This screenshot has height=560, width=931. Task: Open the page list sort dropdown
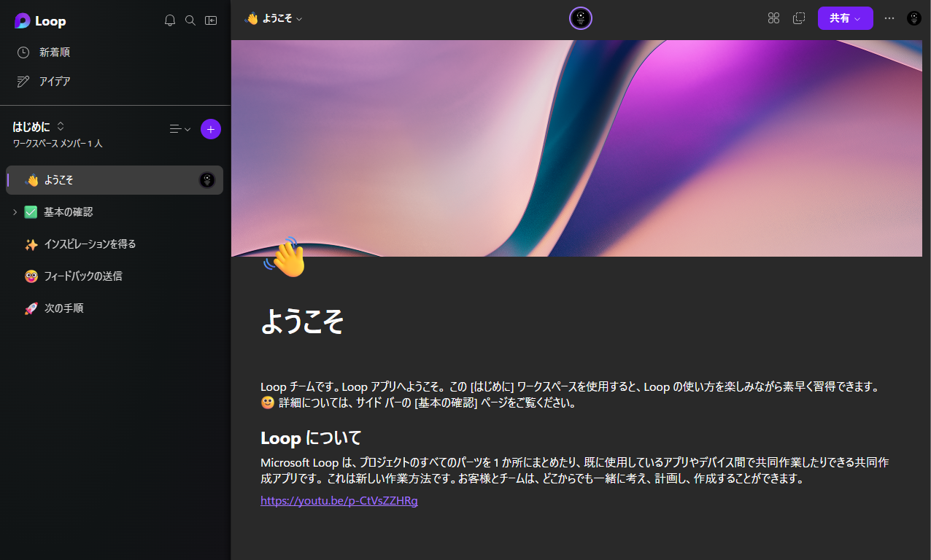pos(179,129)
